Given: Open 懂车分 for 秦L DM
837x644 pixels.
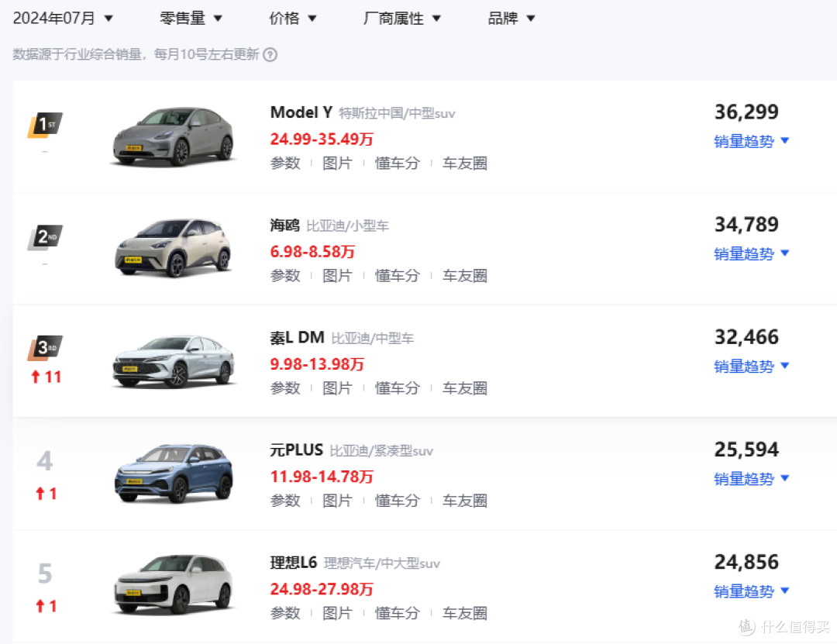Looking at the screenshot, I should (397, 388).
